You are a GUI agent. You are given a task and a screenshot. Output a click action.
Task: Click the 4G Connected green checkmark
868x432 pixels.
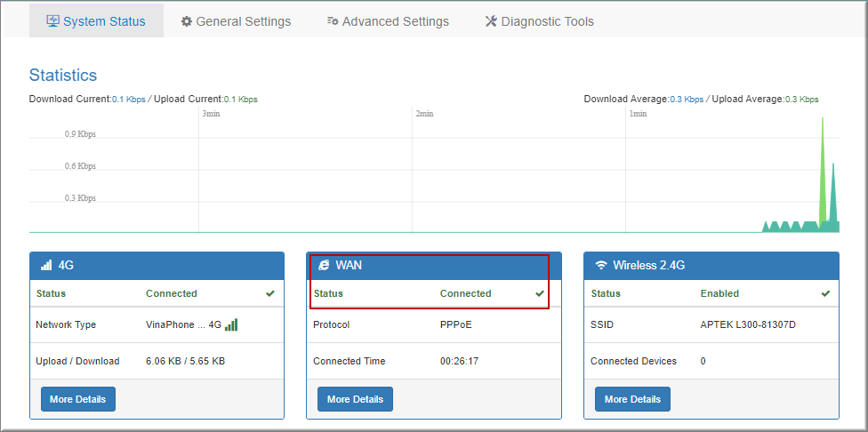coord(270,293)
